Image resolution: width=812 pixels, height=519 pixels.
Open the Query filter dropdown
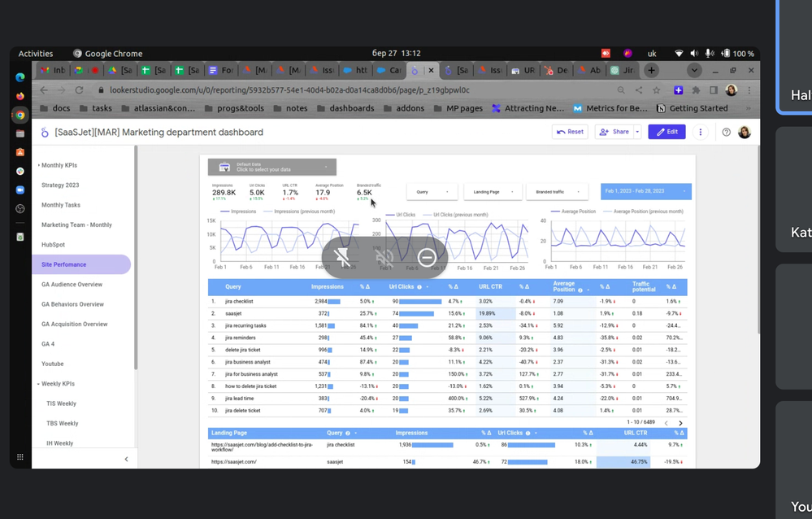click(432, 192)
